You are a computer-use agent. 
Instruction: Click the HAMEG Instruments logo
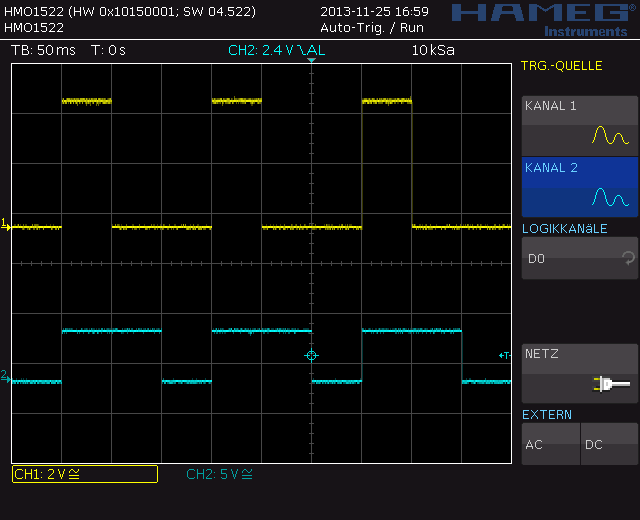(544, 20)
